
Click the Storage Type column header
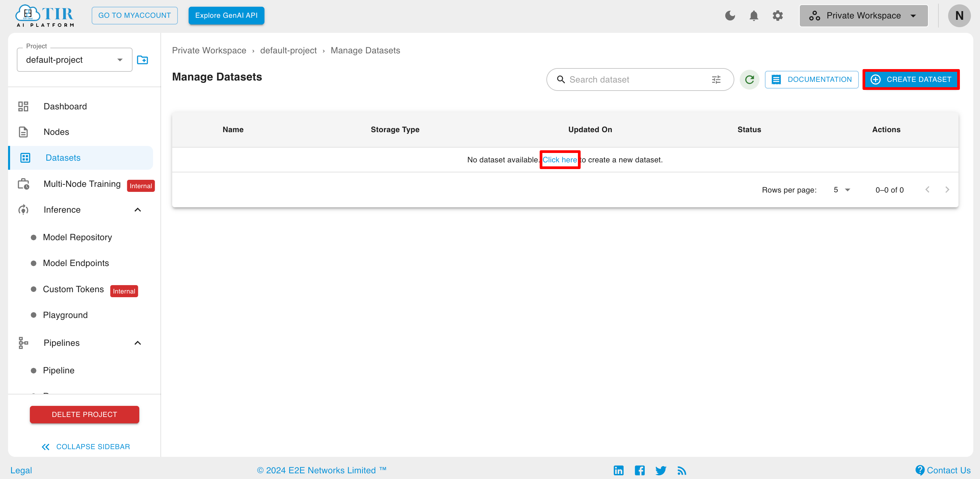[x=395, y=129]
